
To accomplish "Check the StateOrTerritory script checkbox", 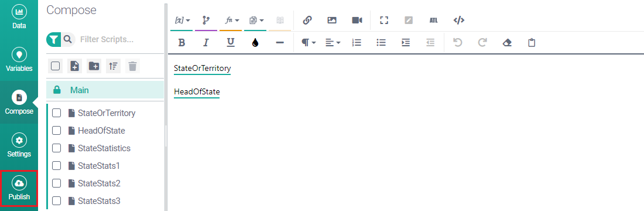I will (57, 113).
